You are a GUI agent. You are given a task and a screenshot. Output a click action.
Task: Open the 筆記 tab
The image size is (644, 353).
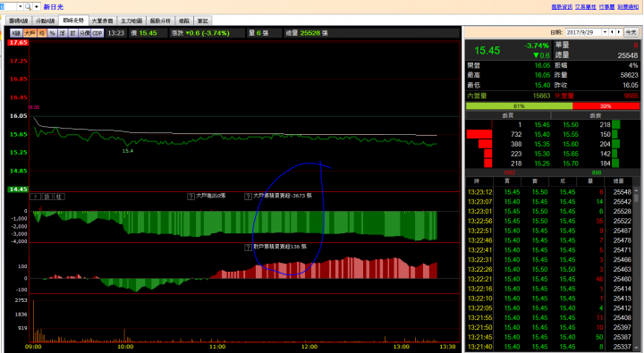(x=202, y=21)
